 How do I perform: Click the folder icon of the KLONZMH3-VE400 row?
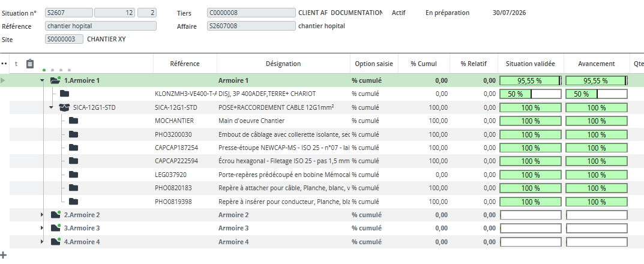tap(64, 94)
